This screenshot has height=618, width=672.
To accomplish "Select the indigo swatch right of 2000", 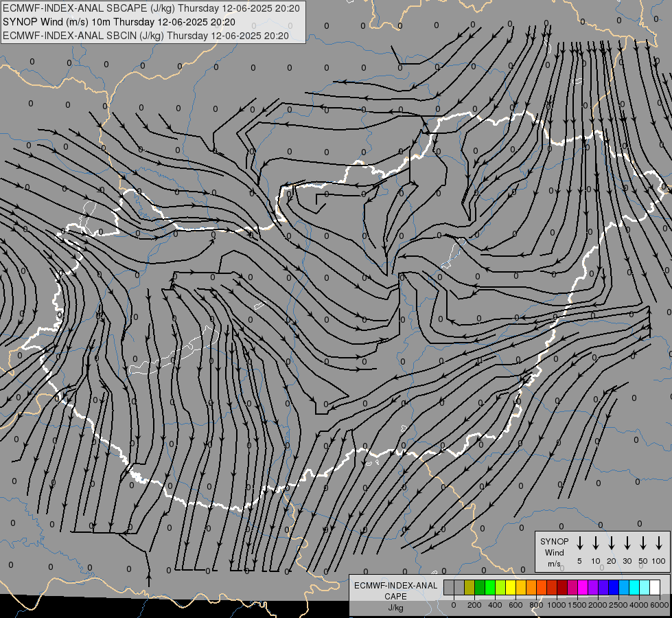I will [603, 587].
